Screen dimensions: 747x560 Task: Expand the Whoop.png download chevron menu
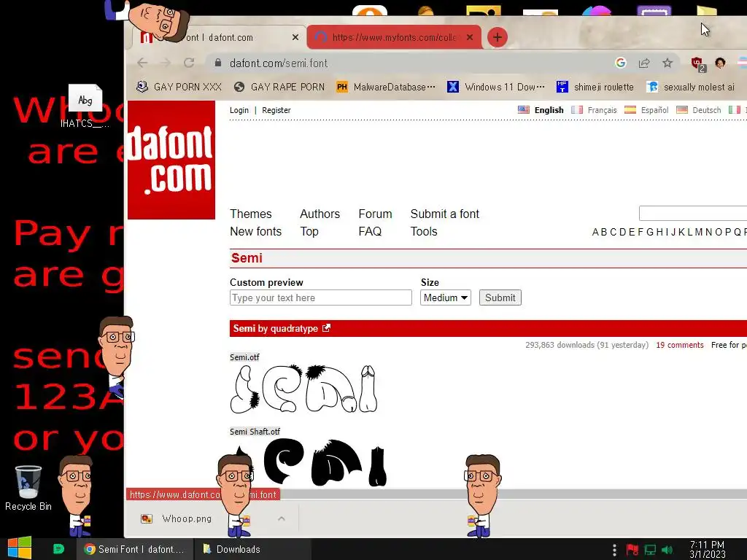coord(282,518)
